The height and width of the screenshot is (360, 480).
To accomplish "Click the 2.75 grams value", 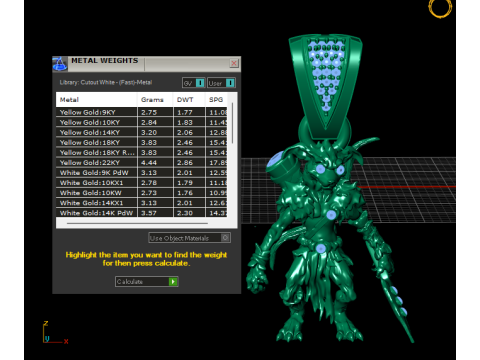I will (x=149, y=112).
